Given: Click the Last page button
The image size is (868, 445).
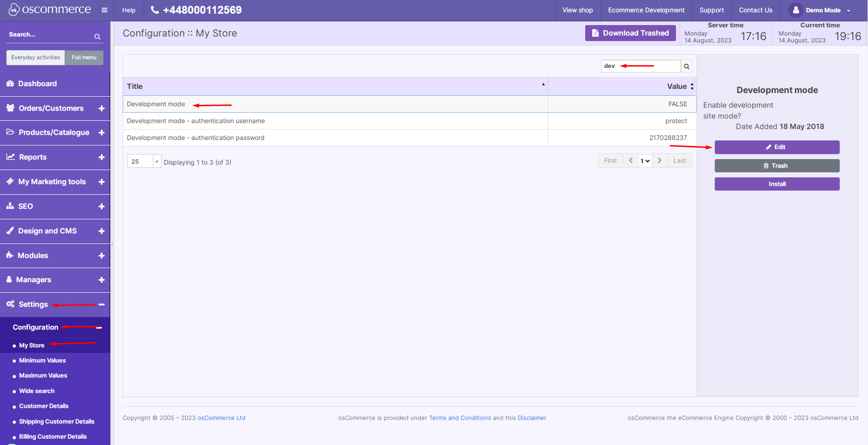Looking at the screenshot, I should 680,160.
